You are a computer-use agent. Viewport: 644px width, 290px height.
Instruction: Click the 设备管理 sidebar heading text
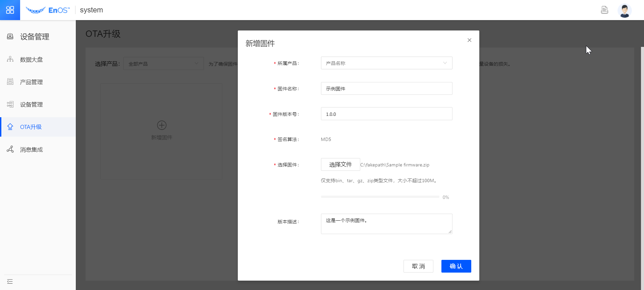point(35,37)
